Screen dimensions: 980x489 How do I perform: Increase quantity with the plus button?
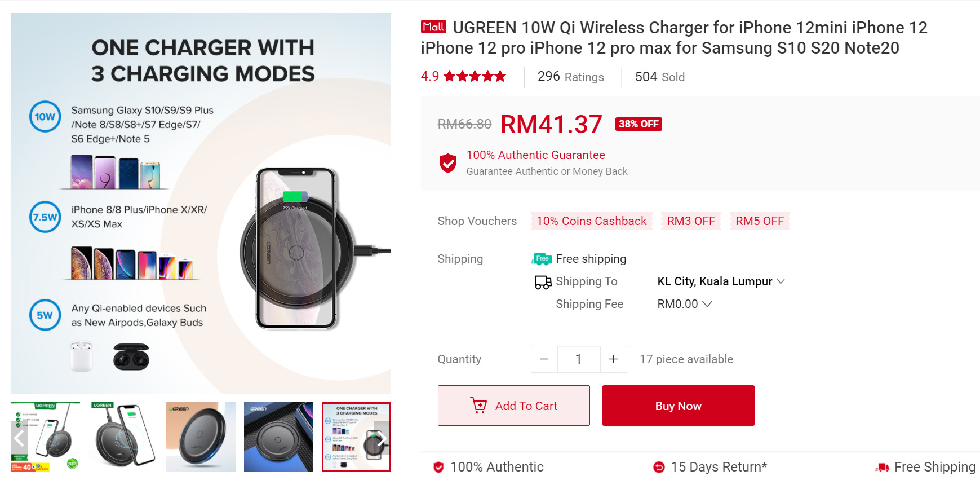(614, 359)
